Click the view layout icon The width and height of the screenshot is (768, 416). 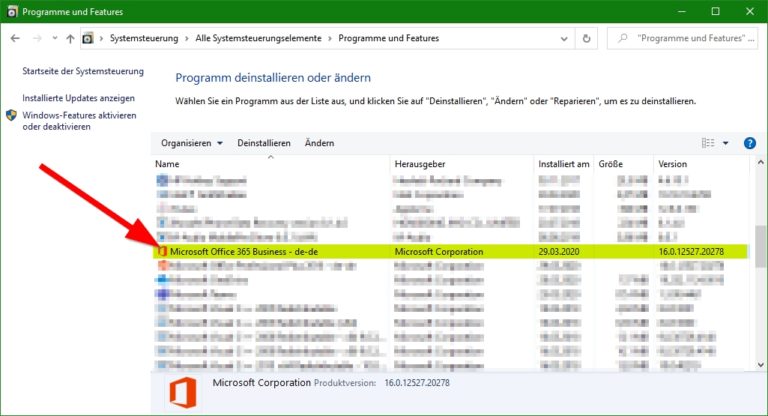tap(708, 143)
